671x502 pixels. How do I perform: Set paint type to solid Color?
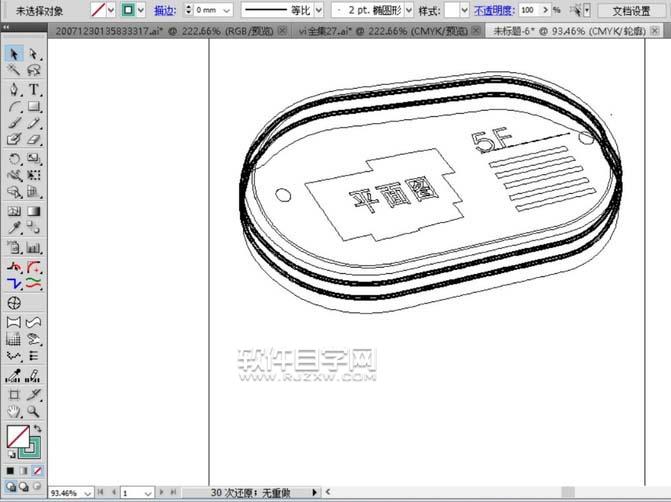10,471
